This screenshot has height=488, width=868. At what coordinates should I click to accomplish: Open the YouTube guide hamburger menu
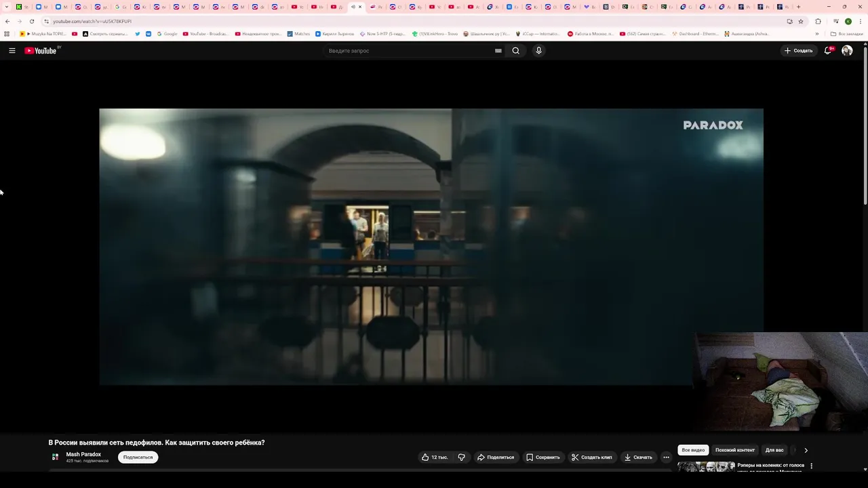[12, 51]
